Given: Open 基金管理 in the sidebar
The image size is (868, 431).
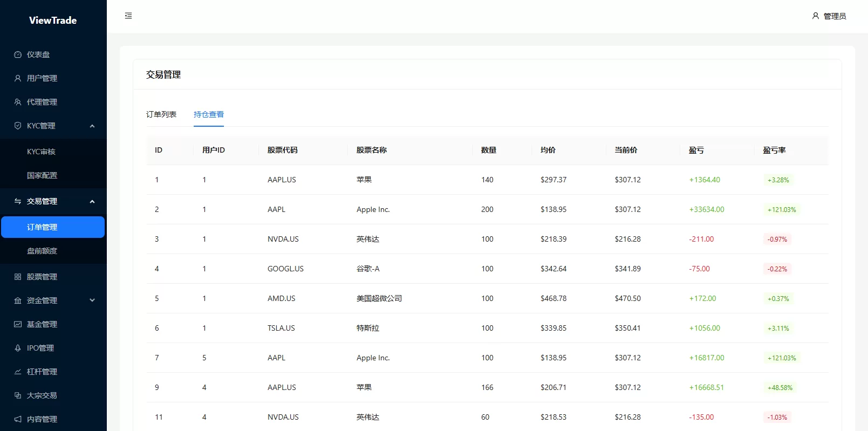Looking at the screenshot, I should [x=53, y=324].
